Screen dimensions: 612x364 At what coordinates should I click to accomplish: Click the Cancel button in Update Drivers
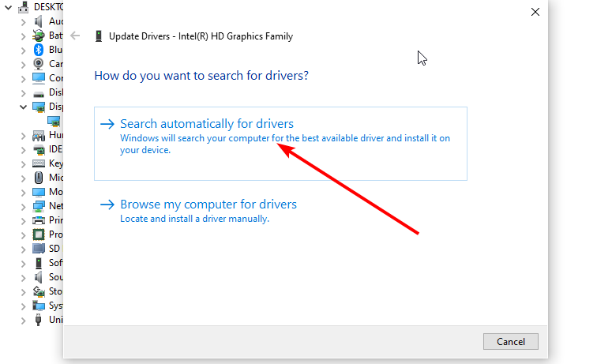pos(510,341)
